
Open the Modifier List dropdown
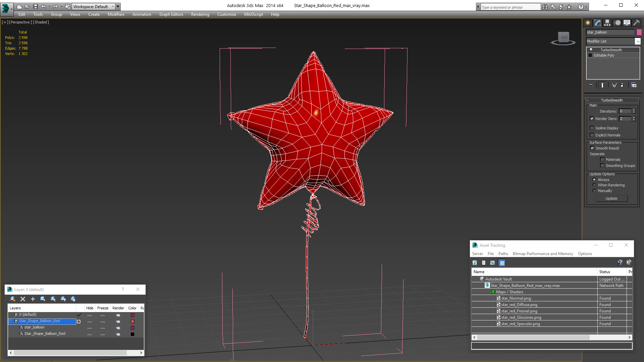coord(638,41)
